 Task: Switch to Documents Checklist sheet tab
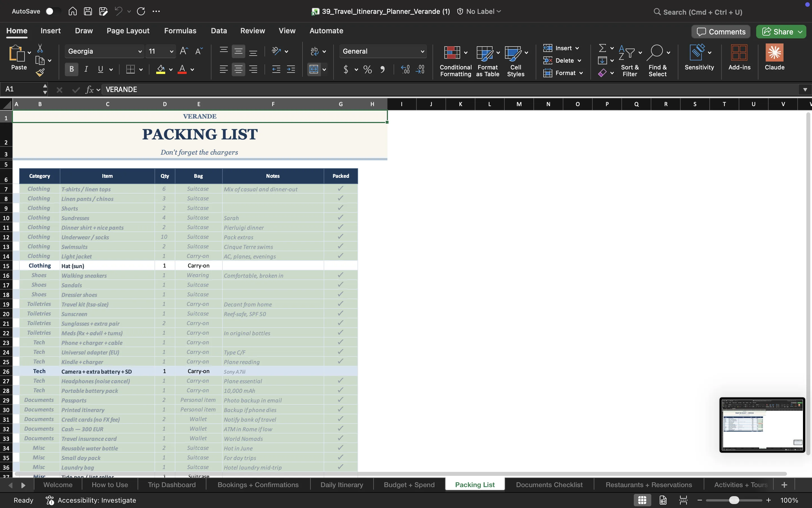[x=549, y=485]
